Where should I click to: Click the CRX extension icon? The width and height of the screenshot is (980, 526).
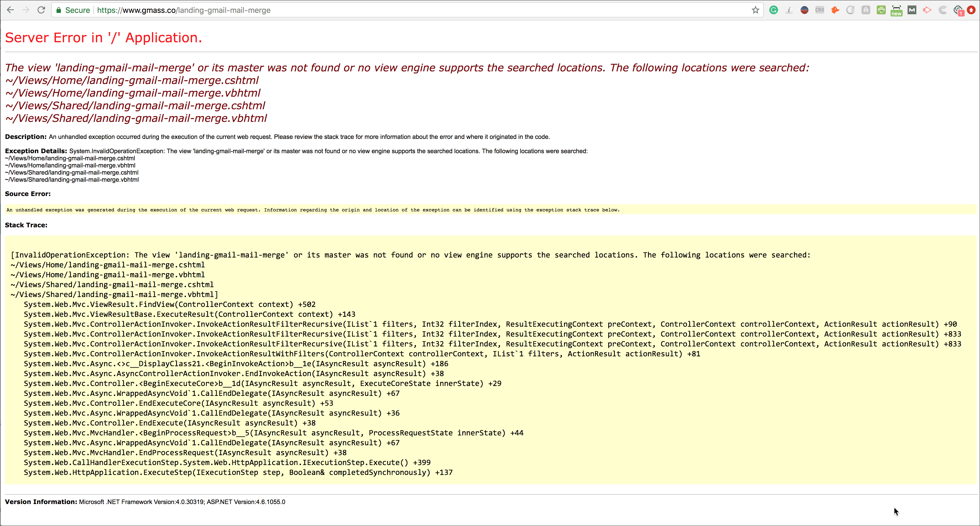[x=820, y=10]
